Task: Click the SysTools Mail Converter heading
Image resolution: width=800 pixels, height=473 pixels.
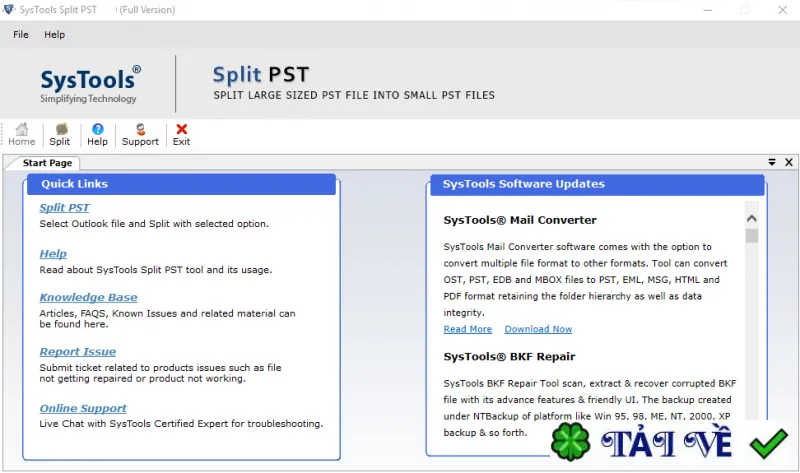Action: 520,220
